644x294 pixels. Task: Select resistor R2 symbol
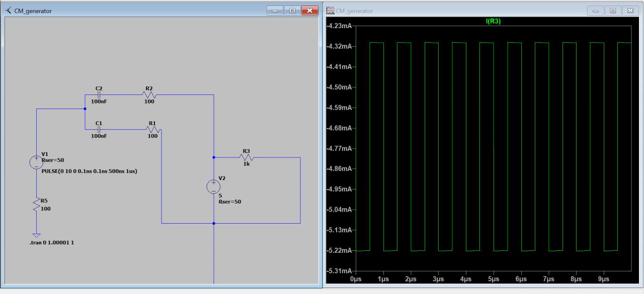(x=149, y=94)
